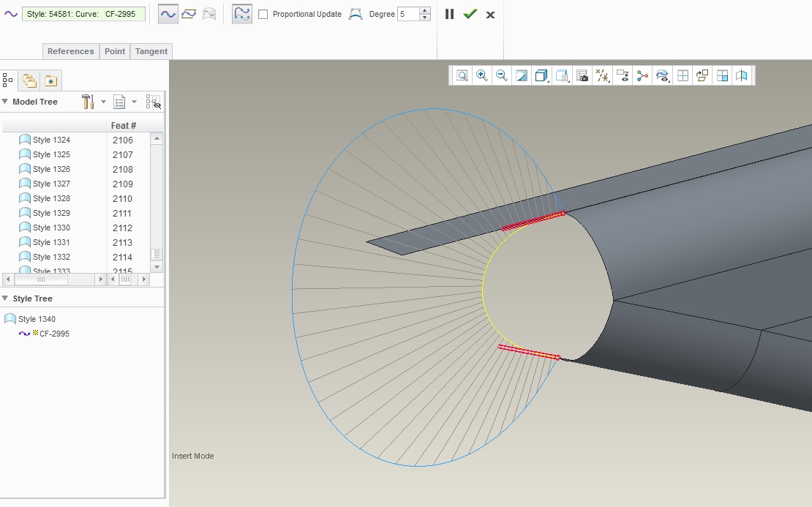Image resolution: width=812 pixels, height=507 pixels.
Task: Click the tree columns list icon
Action: tap(120, 102)
